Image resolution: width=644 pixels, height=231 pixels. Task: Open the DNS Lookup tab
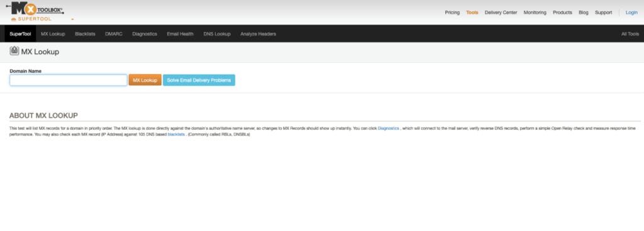(x=217, y=34)
